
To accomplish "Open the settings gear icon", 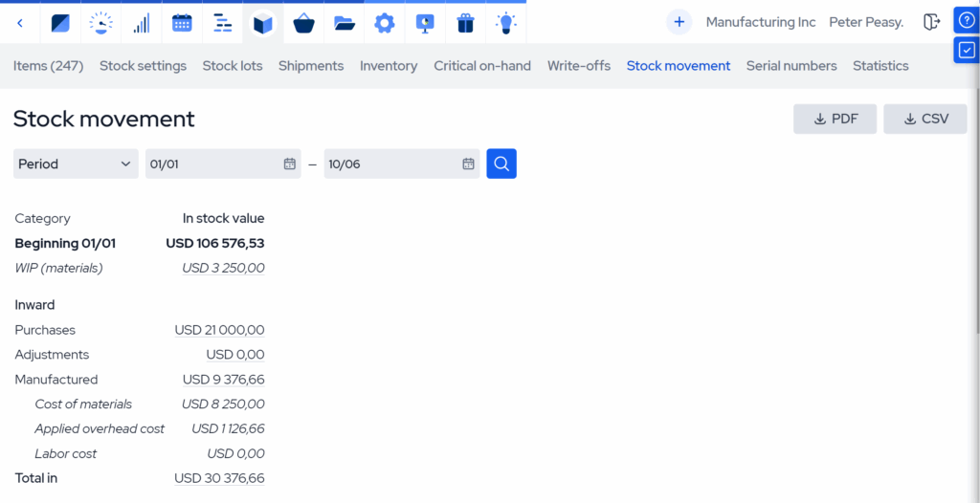I will (x=385, y=23).
